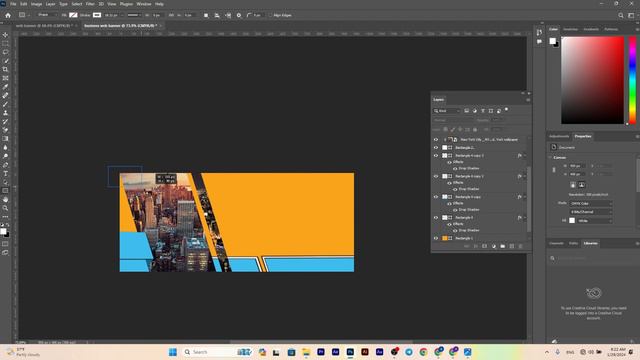Click in the red color picker field
Image resolution: width=640 pixels, height=360 pixels.
[592, 80]
